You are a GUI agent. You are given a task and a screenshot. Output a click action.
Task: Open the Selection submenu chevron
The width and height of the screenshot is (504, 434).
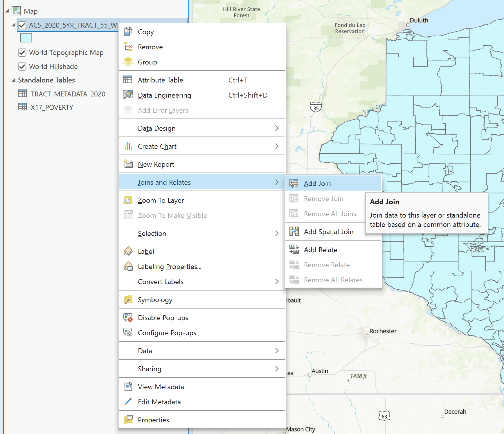(x=277, y=233)
